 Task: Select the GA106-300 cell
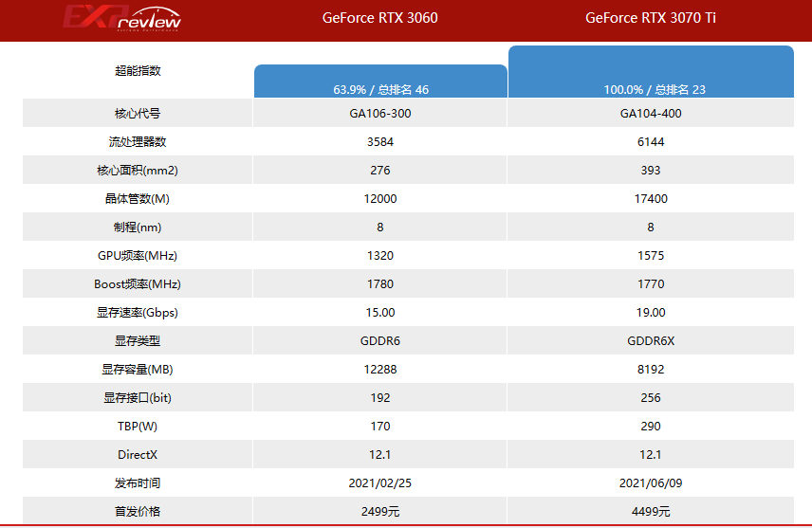click(380, 114)
